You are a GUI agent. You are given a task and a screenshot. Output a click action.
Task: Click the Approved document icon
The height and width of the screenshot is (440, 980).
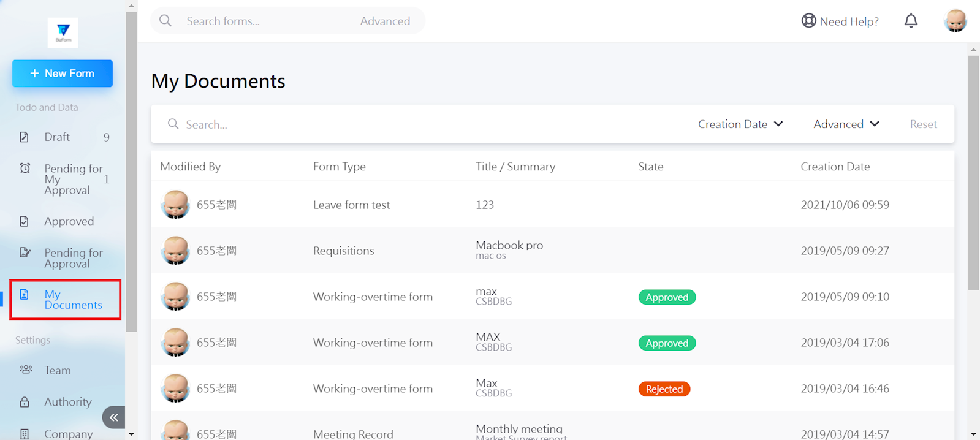click(x=25, y=221)
